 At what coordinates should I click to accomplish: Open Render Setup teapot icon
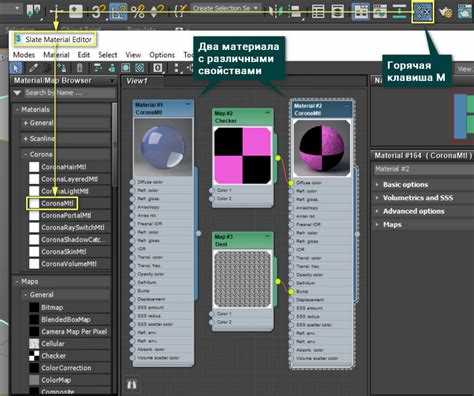click(x=445, y=12)
